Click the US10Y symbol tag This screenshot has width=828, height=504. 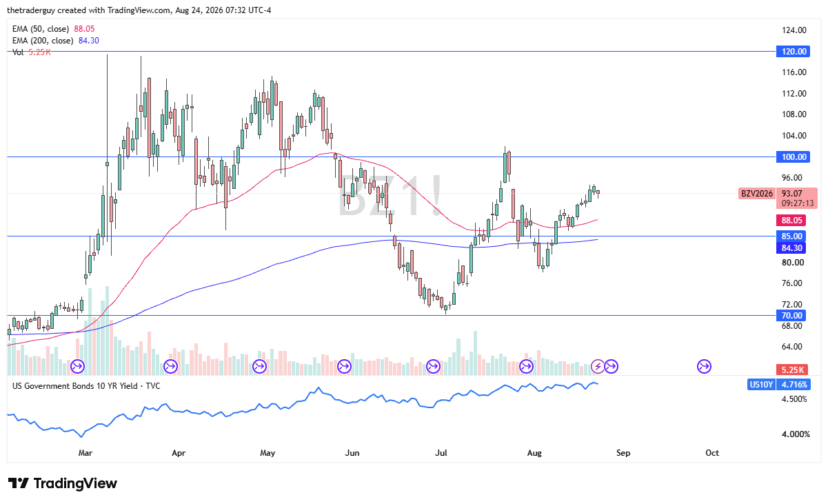click(762, 385)
